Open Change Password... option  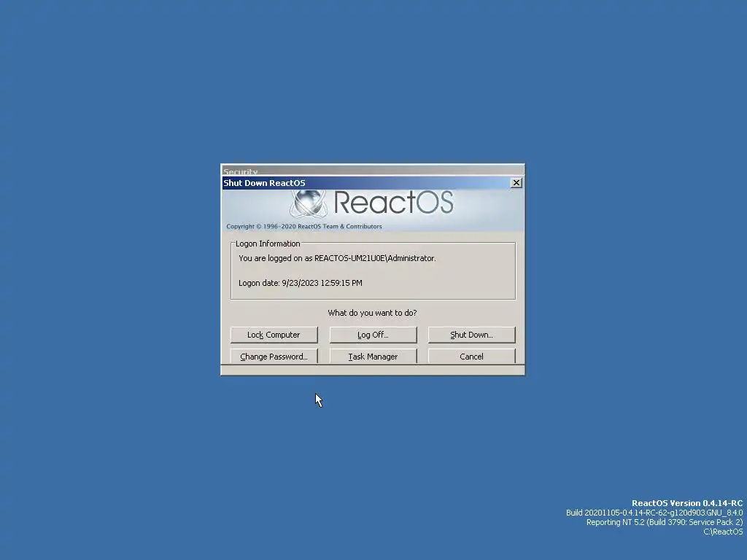point(274,356)
